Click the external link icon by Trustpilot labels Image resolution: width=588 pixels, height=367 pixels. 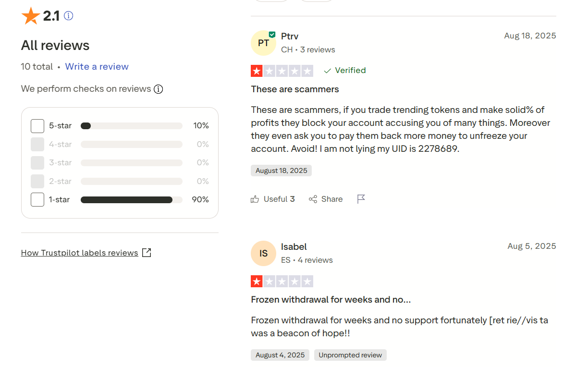point(147,253)
